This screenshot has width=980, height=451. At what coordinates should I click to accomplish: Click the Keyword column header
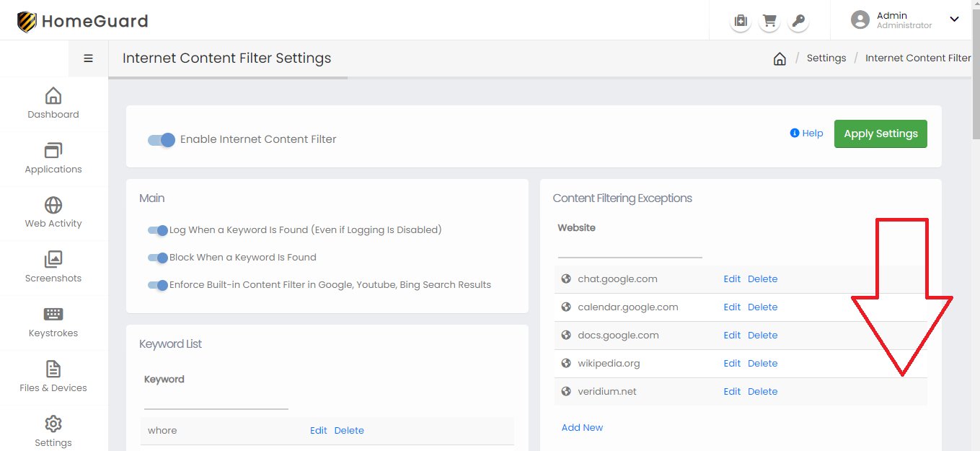coord(164,380)
